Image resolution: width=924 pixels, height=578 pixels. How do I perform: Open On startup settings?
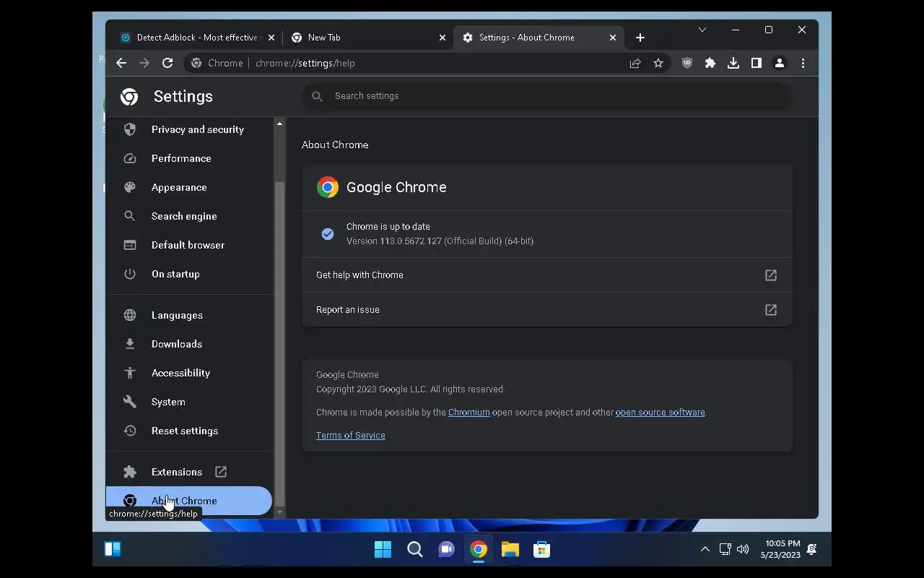point(189,274)
